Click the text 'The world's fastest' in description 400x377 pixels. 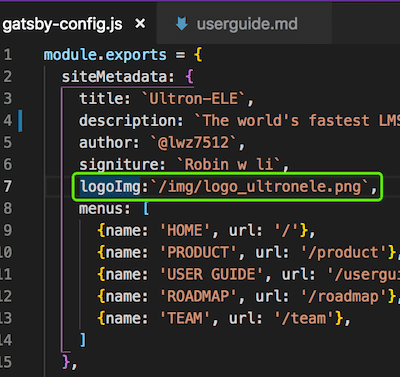pos(287,121)
